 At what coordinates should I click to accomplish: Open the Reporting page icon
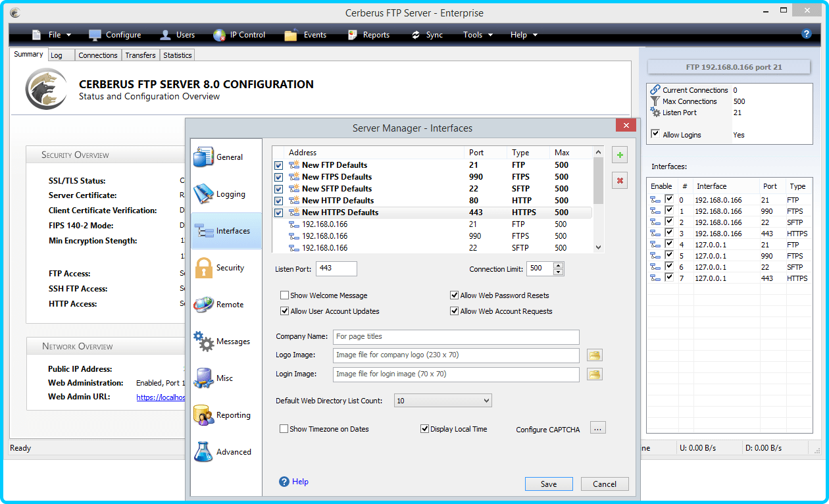(x=203, y=415)
